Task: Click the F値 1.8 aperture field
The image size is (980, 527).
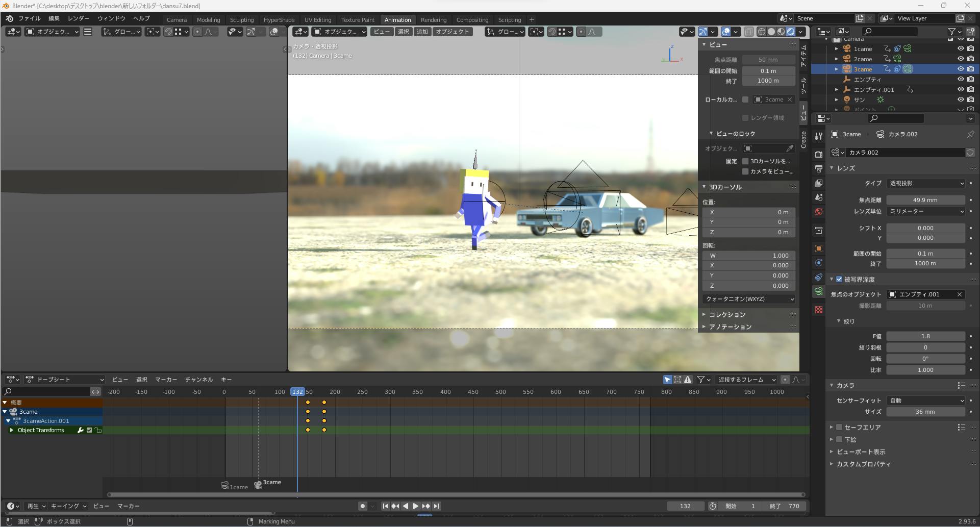Action: click(x=925, y=336)
